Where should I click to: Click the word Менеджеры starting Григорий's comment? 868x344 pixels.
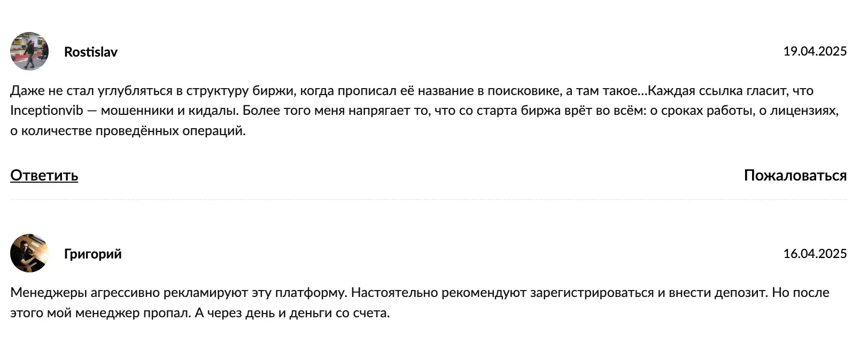coord(49,293)
